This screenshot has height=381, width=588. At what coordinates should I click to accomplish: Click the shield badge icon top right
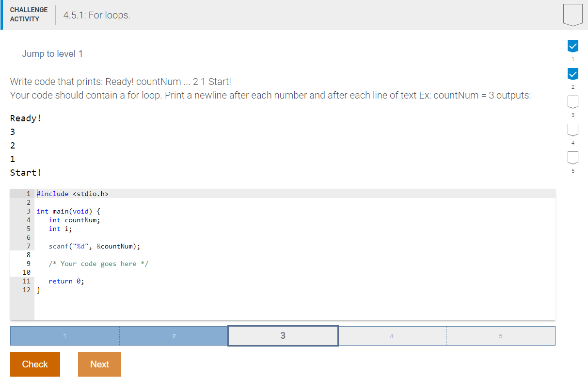click(x=572, y=15)
